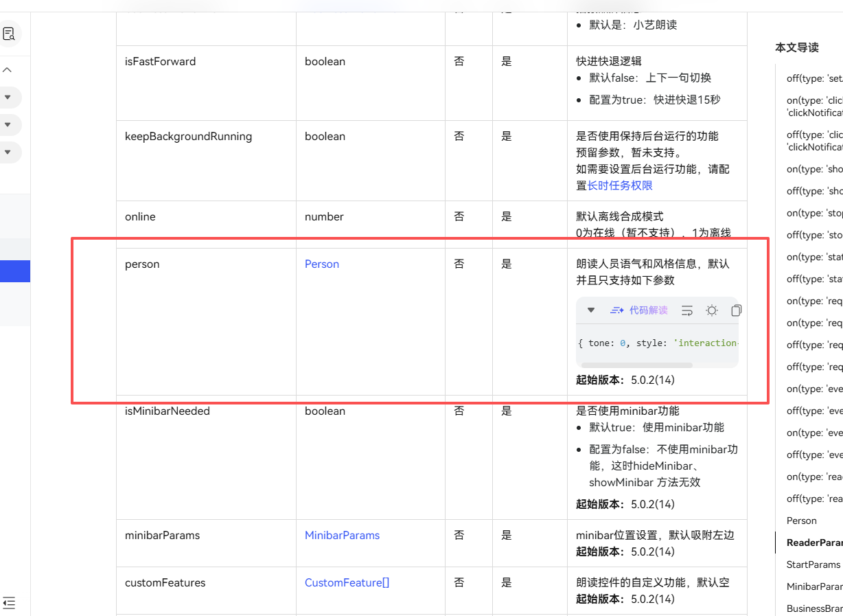Screen dimensions: 843x616
Task: Click 代码解读 text in code toolbar
Action: 648,310
